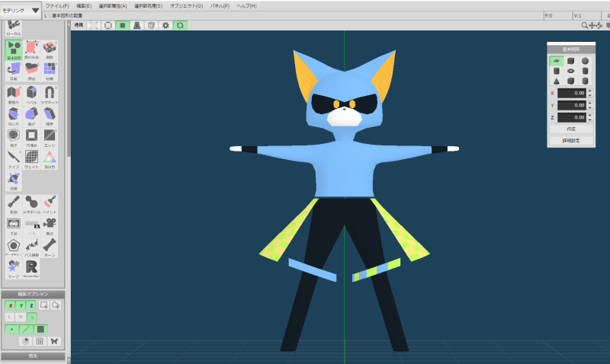
Task: Select the 頂点色 (vertex color) triangle tool
Action: pos(50,159)
